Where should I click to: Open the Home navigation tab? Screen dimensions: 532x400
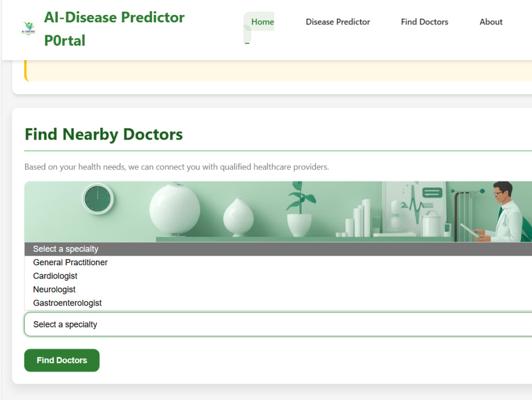pyautogui.click(x=262, y=22)
